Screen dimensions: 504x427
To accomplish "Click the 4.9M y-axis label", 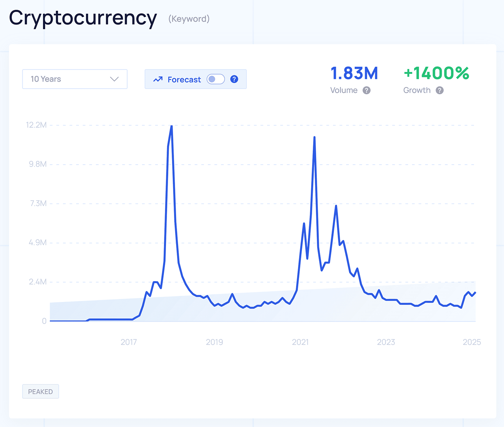I will 38,242.
